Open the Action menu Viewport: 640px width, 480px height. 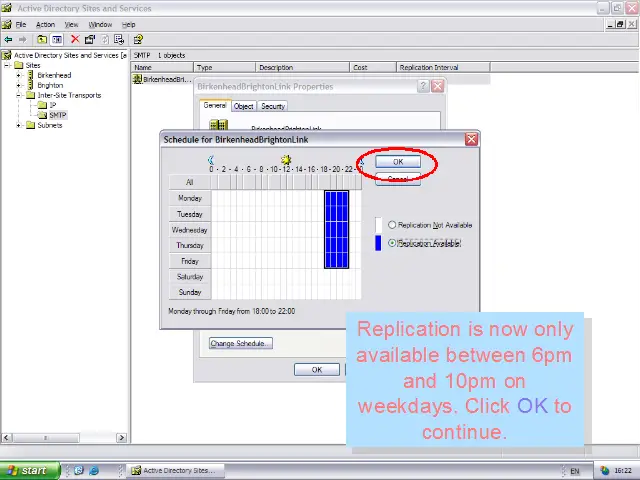[x=45, y=24]
